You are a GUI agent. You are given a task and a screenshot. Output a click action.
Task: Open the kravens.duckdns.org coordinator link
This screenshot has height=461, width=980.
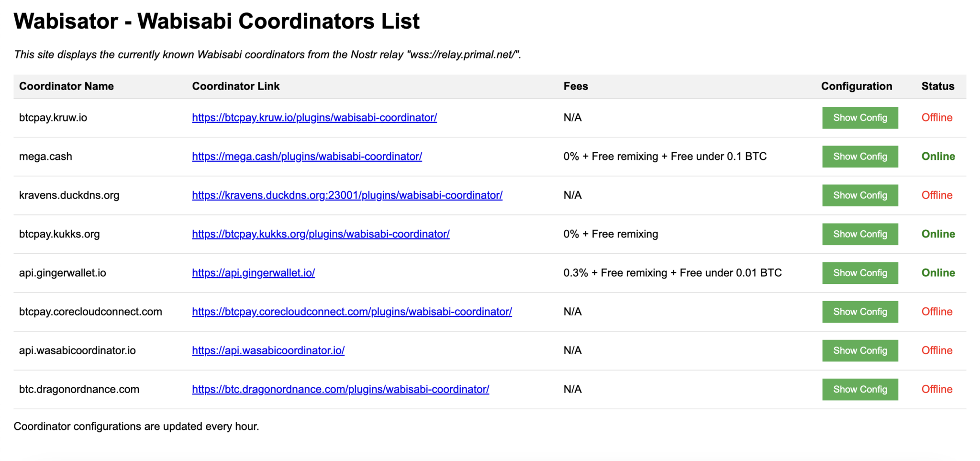[x=347, y=195]
